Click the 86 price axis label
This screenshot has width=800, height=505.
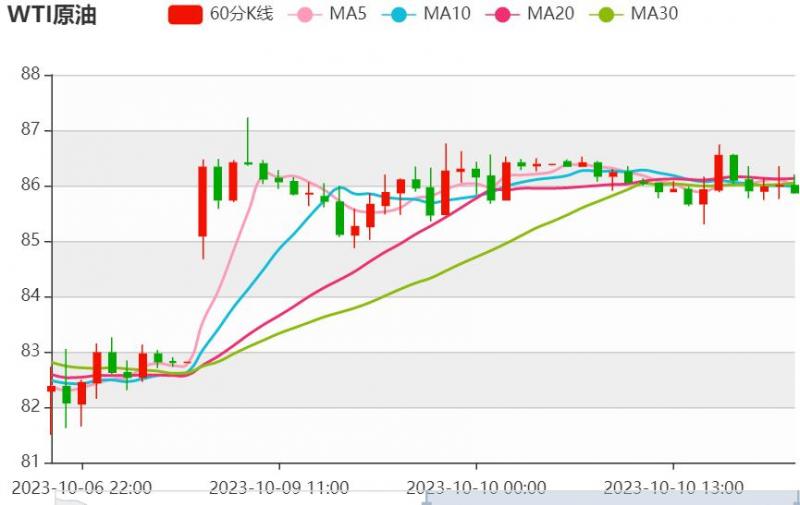click(31, 185)
